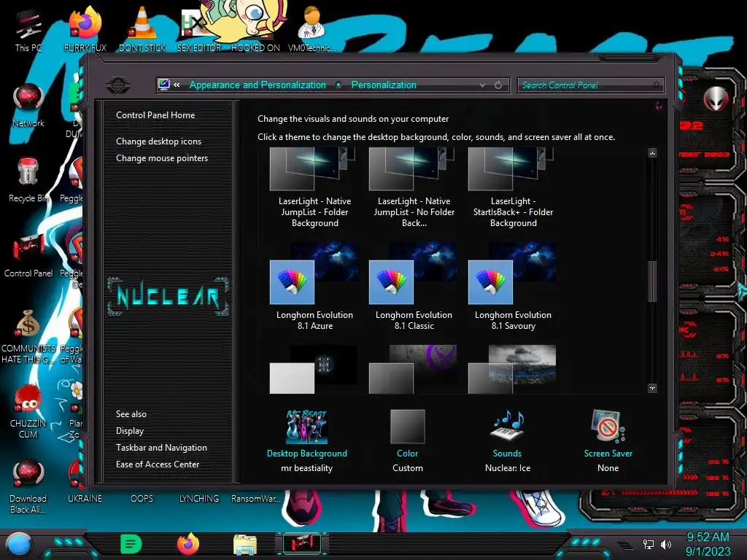
Task: Select LaserLight StartIsBack+ Folder Background theme
Action: pos(513,187)
